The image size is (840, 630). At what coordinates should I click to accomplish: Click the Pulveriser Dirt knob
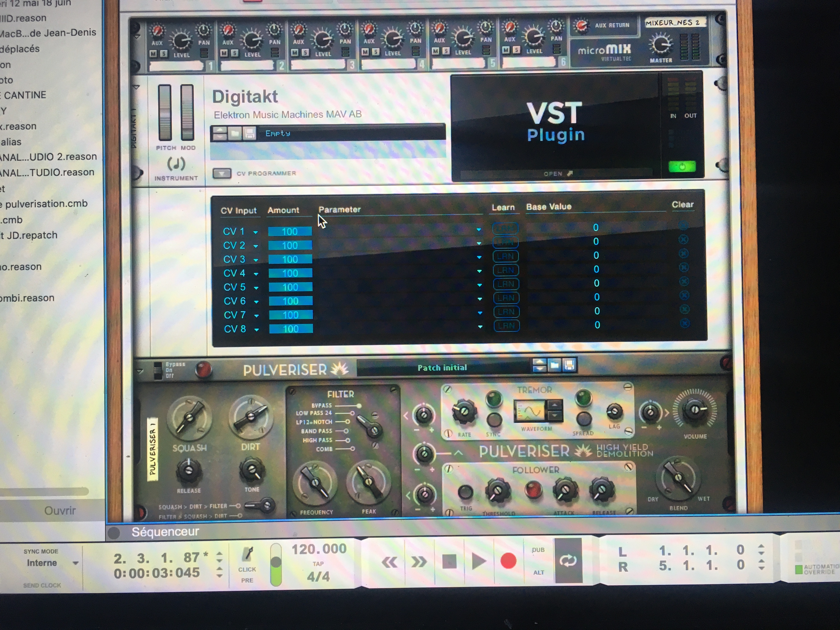click(251, 417)
